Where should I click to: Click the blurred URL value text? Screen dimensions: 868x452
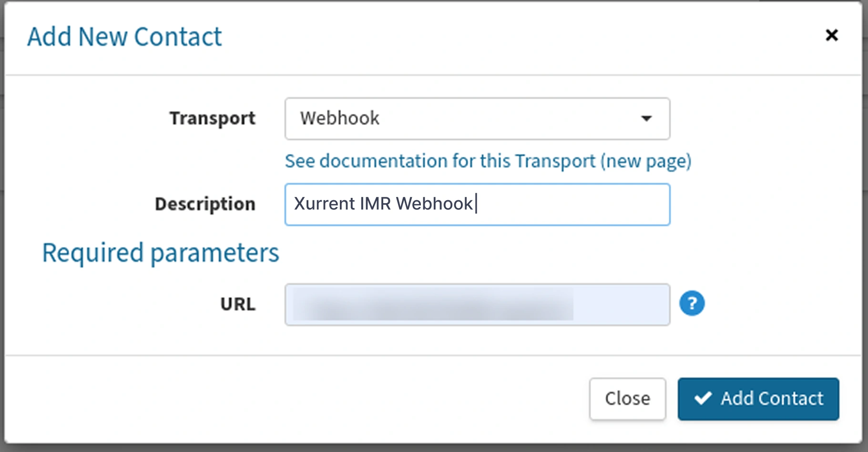click(x=433, y=304)
